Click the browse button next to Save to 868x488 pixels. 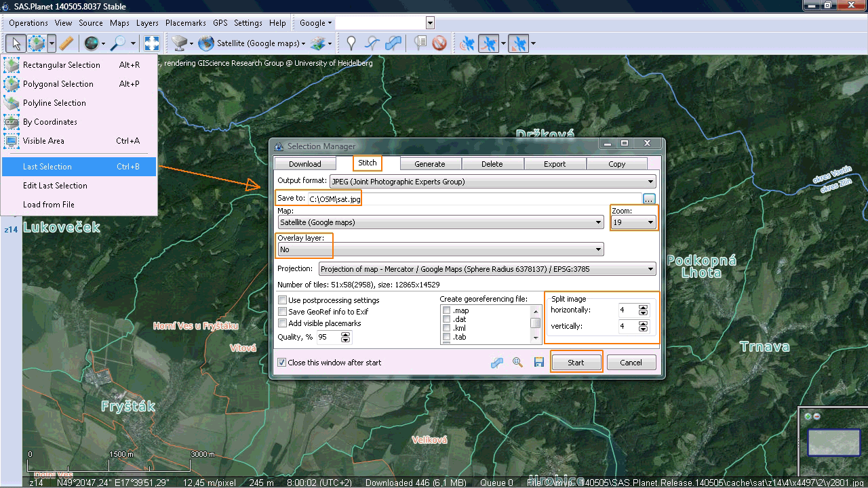(x=650, y=199)
